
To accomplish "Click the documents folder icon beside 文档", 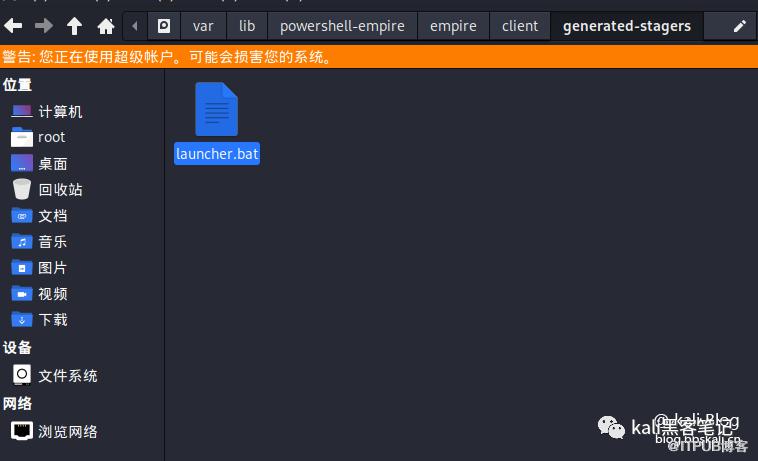I will coord(22,216).
